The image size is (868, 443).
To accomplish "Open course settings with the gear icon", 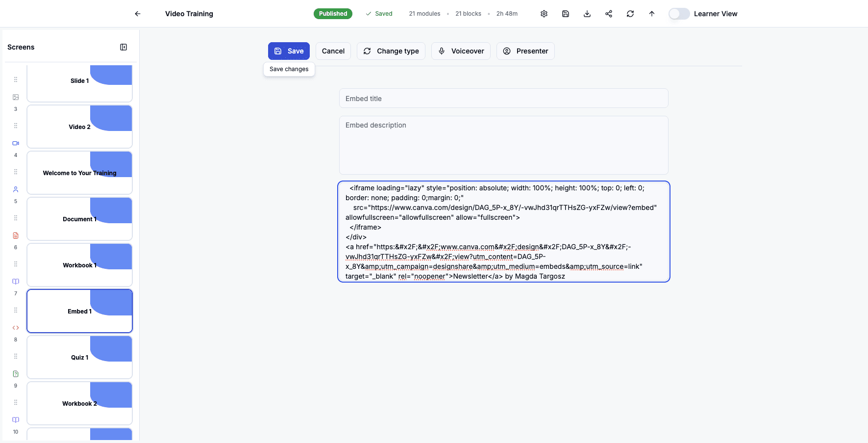I will click(x=544, y=13).
